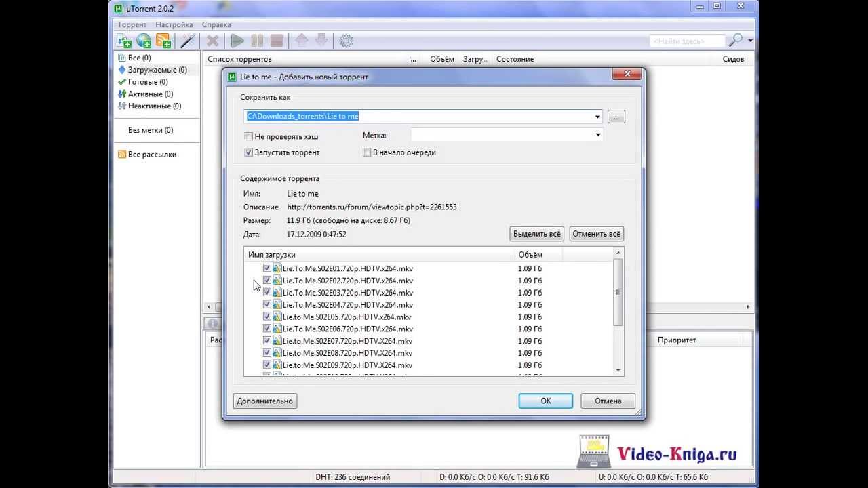
Task: Select file name Lie.to.Me.S02E07.720p.HDTV.X264.mkv
Action: point(347,341)
